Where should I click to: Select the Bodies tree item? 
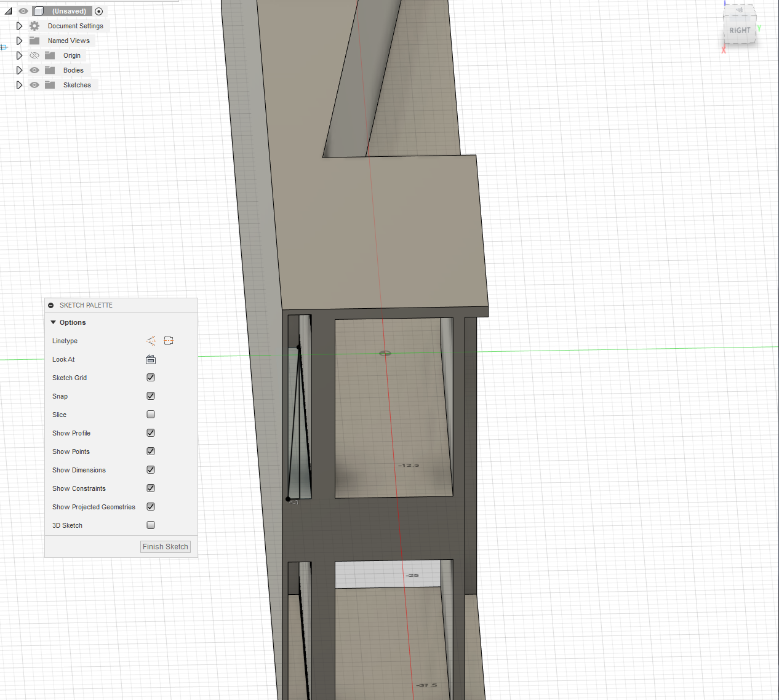click(x=73, y=70)
